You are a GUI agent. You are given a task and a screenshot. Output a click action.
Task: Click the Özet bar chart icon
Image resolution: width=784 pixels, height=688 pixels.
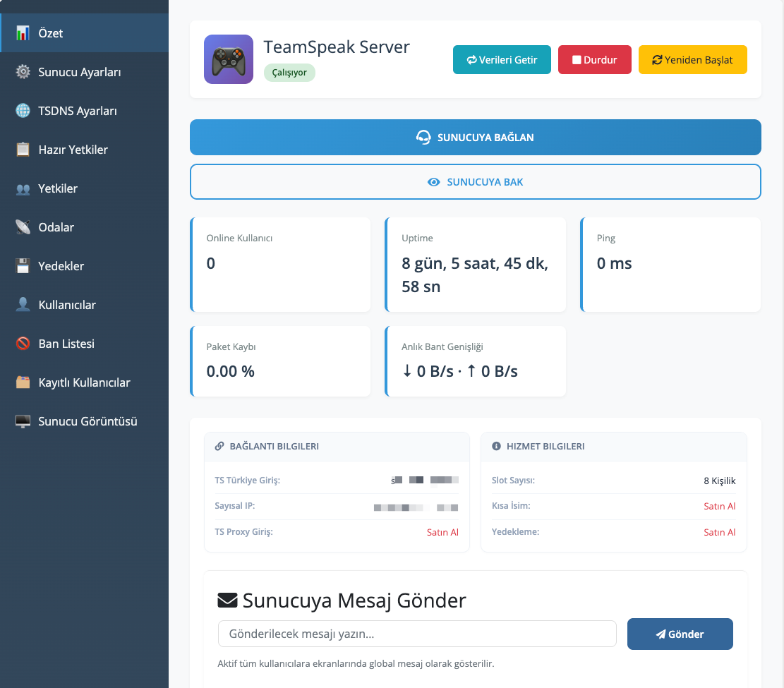(23, 33)
